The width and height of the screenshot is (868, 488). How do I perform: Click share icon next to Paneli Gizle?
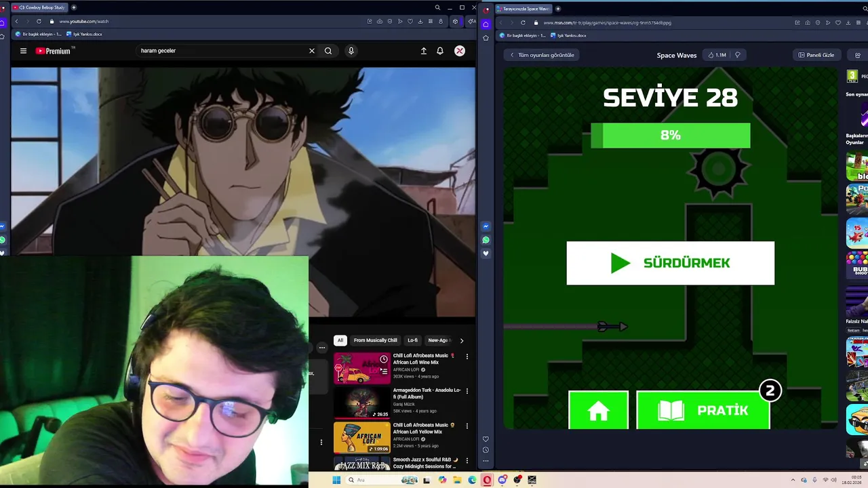pos(857,55)
